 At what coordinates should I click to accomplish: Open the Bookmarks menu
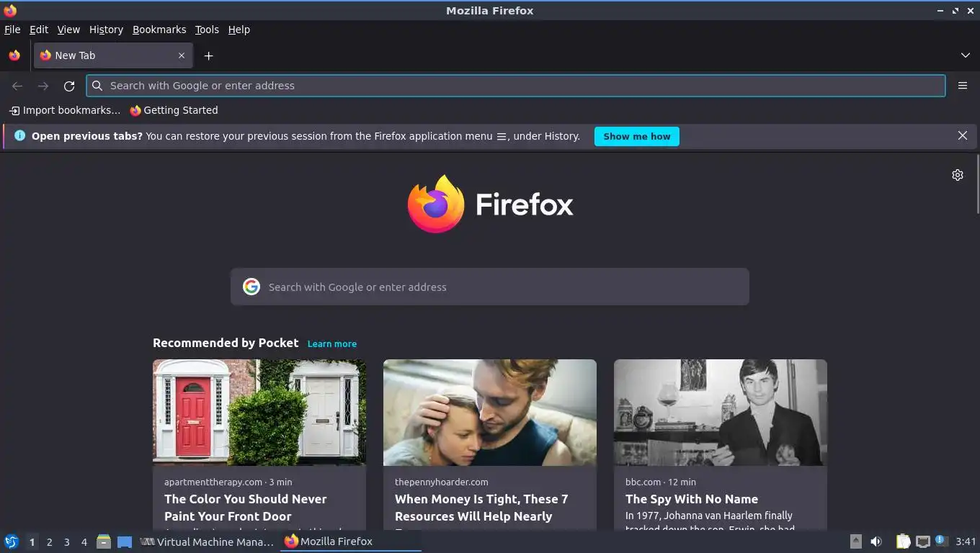coord(159,30)
